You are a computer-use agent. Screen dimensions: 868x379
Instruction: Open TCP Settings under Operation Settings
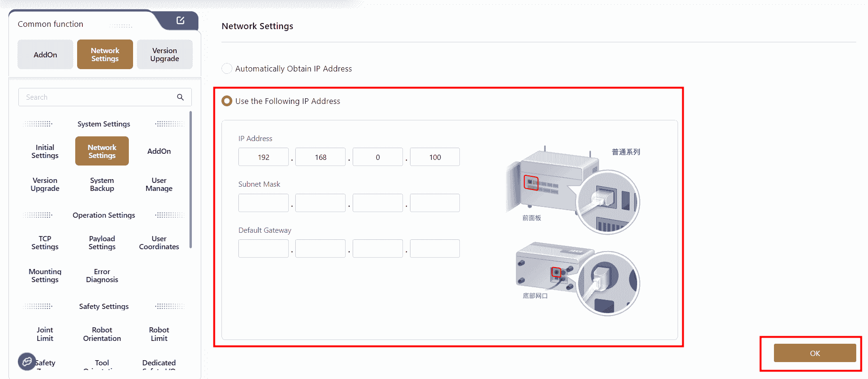tap(45, 243)
